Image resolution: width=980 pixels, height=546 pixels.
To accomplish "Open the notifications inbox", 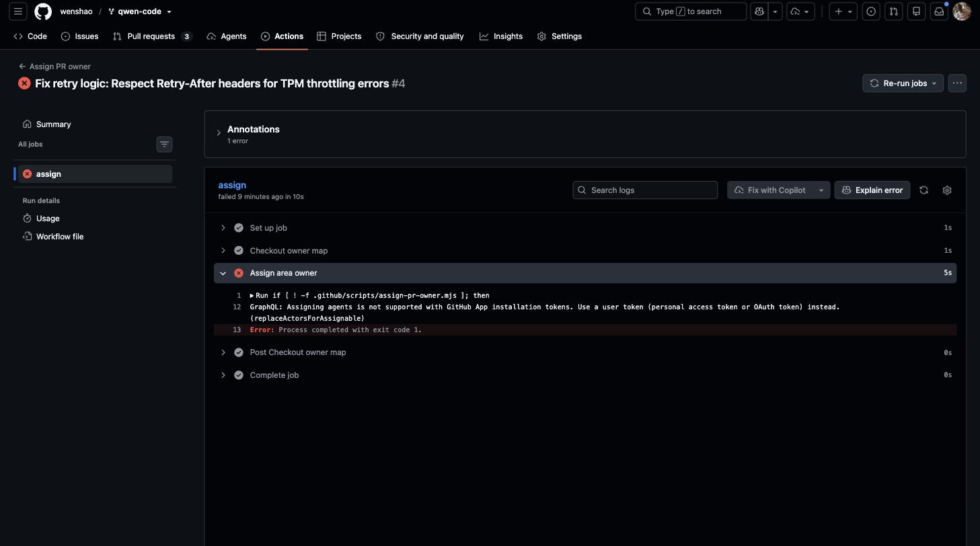I will (x=939, y=11).
